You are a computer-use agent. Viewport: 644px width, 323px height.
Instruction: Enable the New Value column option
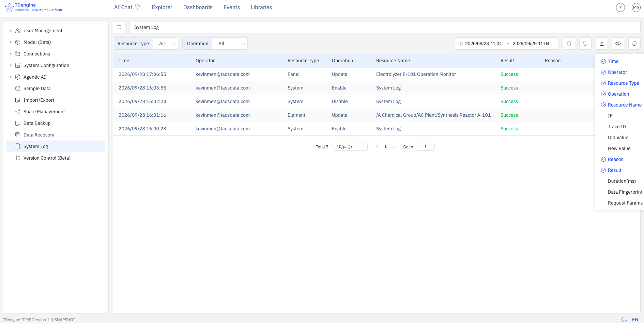click(619, 148)
